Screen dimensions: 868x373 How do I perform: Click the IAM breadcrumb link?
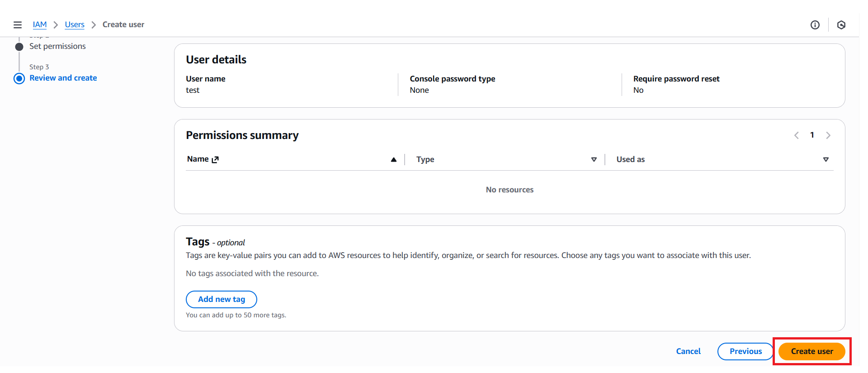(x=40, y=25)
